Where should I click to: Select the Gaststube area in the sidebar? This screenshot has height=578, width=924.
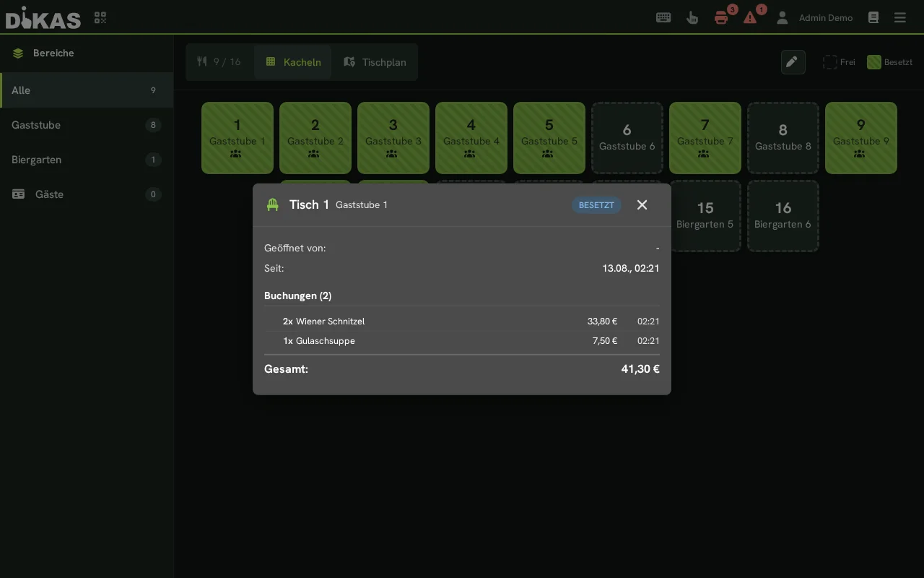click(87, 125)
